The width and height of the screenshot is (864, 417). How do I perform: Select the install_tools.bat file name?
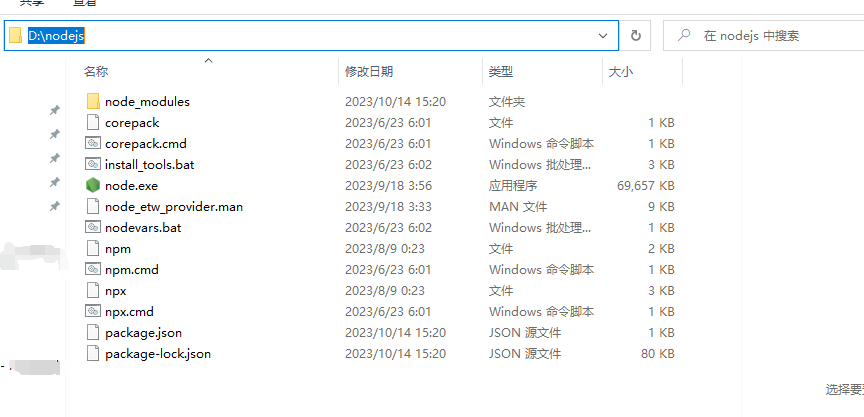pyautogui.click(x=149, y=165)
